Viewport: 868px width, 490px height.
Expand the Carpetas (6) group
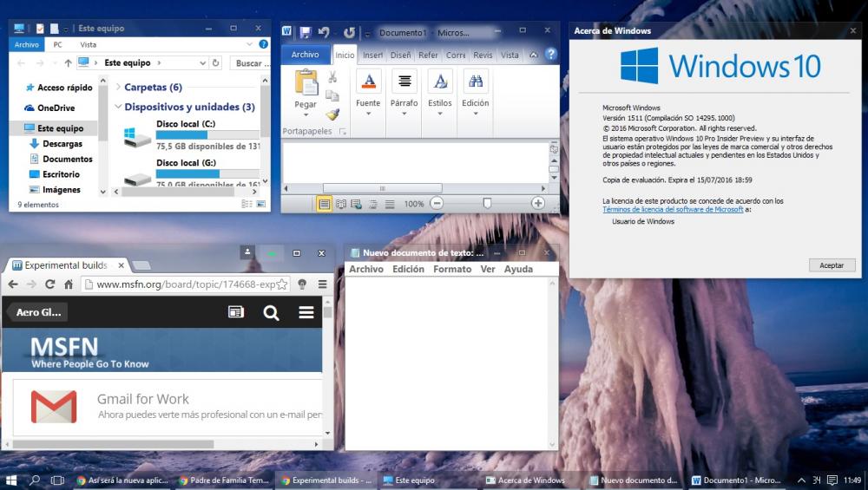[117, 88]
